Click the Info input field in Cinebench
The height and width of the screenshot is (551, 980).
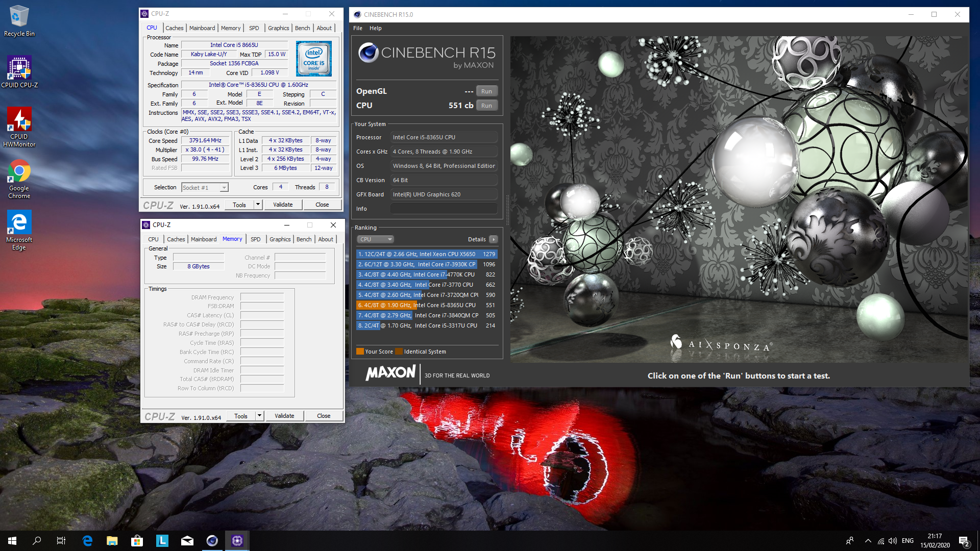[444, 209]
